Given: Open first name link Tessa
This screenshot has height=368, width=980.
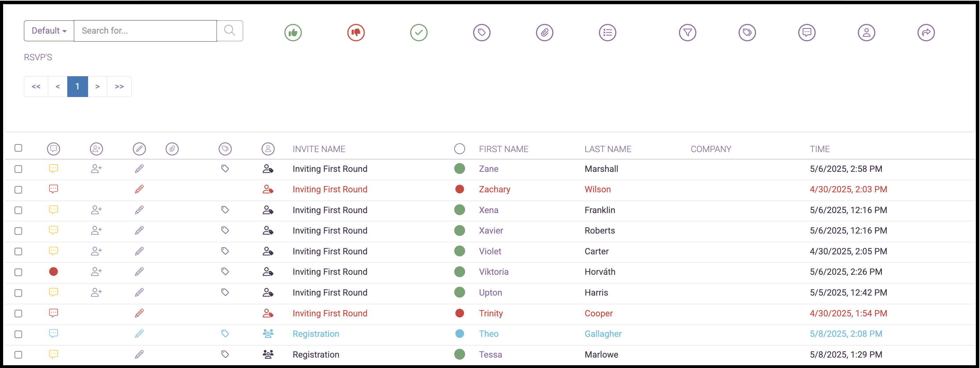Looking at the screenshot, I should tap(490, 354).
